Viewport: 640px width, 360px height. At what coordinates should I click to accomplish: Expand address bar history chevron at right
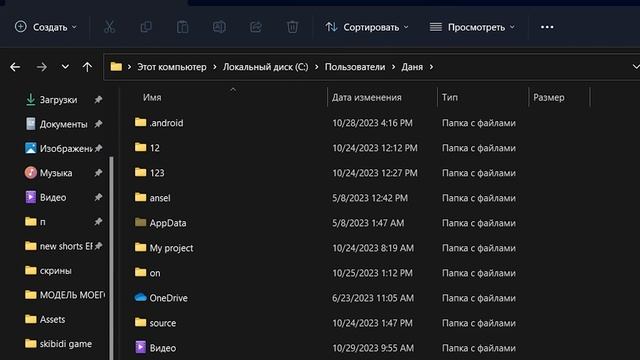(x=636, y=67)
